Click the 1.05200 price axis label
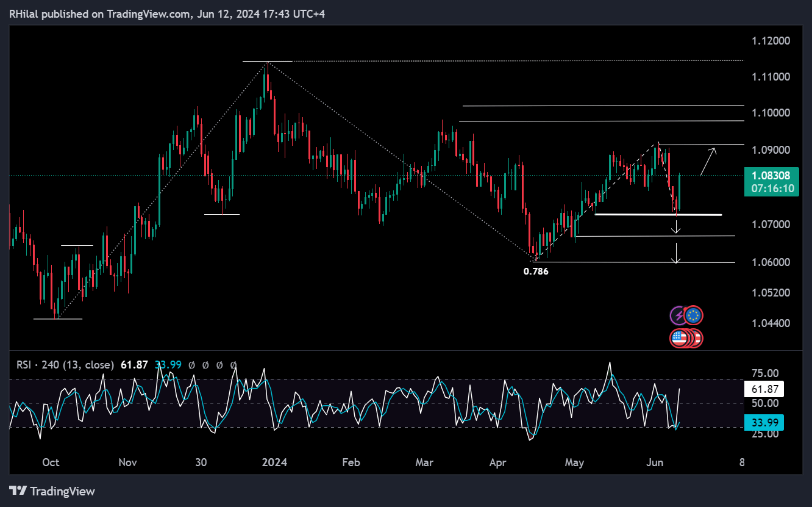812x507 pixels. pos(771,292)
